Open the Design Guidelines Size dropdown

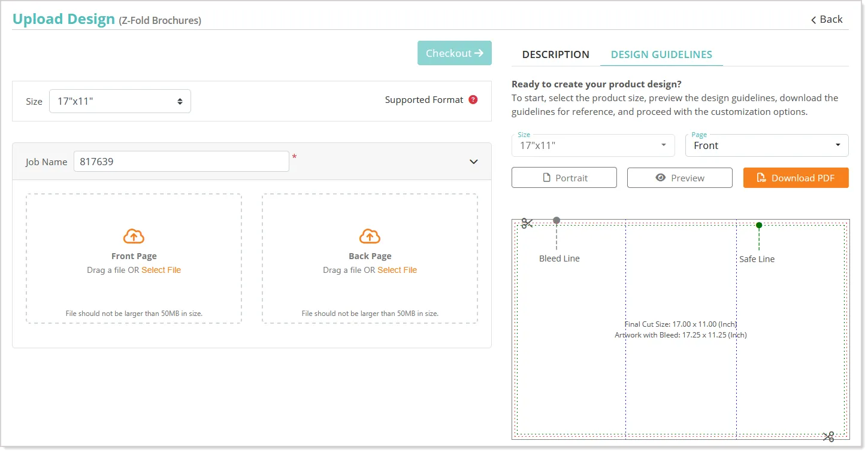click(x=593, y=145)
